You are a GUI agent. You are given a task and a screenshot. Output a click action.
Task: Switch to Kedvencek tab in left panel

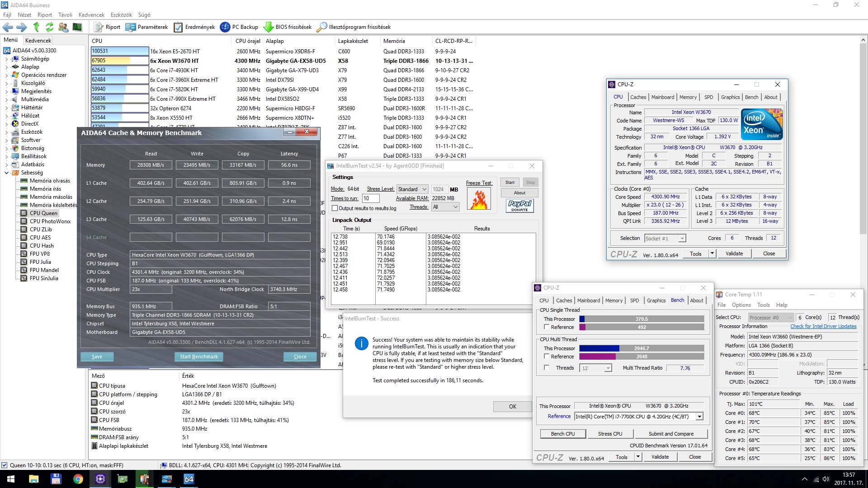[x=38, y=40]
